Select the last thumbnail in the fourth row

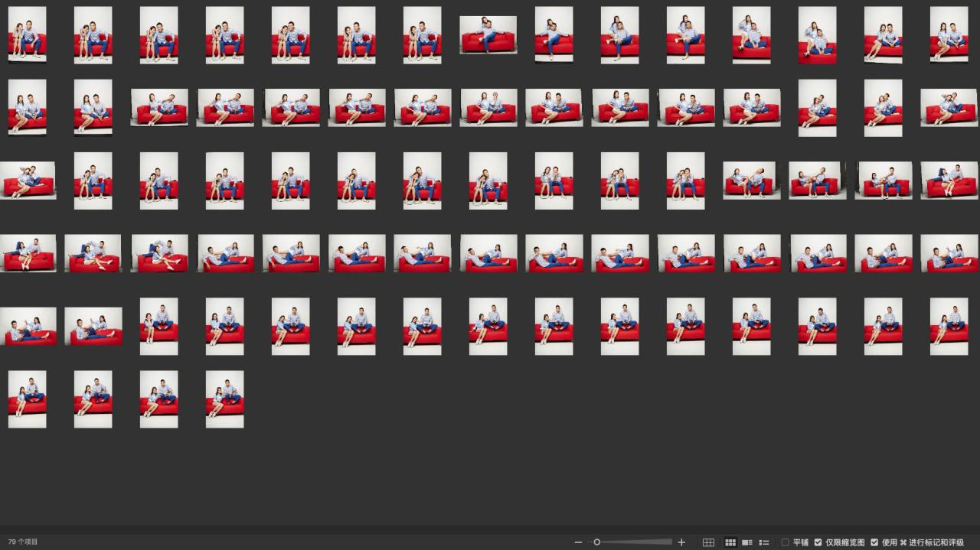click(x=949, y=253)
